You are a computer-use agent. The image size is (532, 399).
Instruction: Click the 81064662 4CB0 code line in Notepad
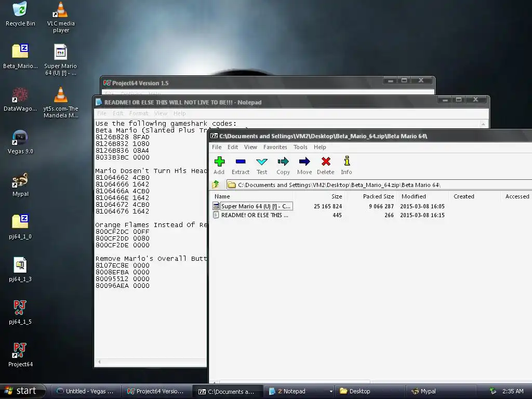point(123,178)
